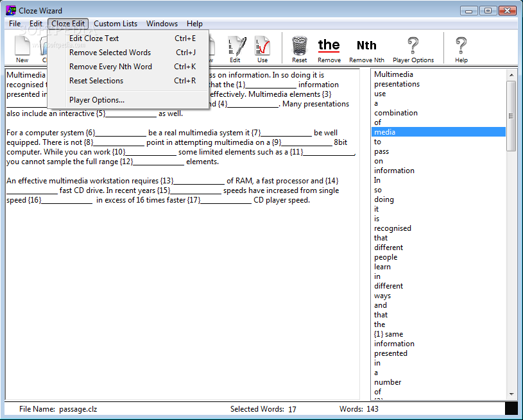Open the File menu

click(15, 24)
